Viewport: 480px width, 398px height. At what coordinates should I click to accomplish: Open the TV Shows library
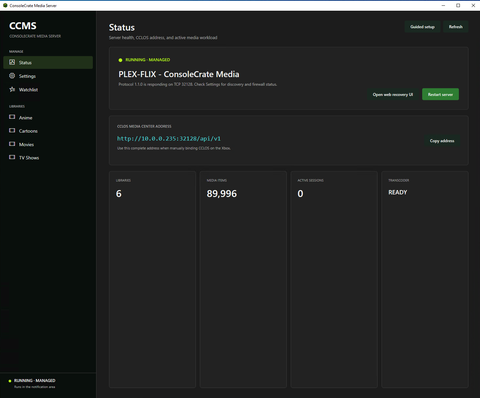pos(48,157)
